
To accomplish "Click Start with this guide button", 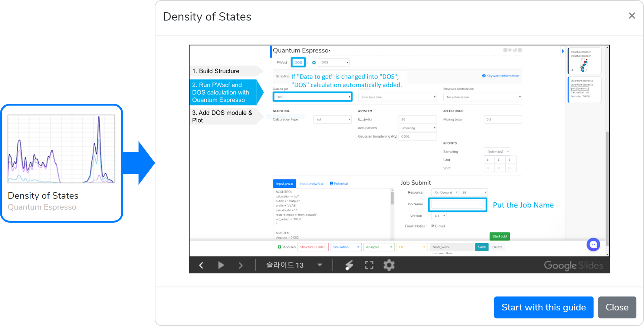I will 543,307.
